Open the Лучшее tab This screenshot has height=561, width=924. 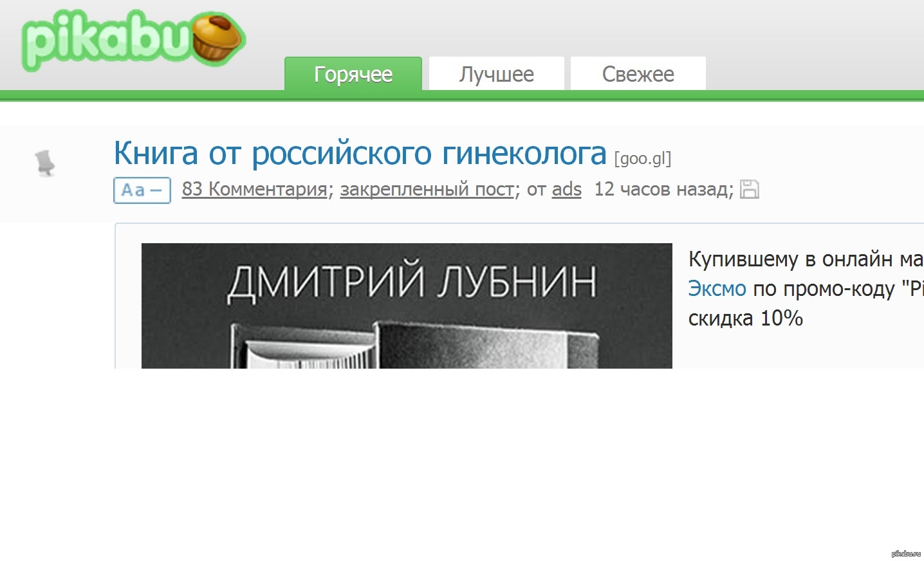click(496, 74)
